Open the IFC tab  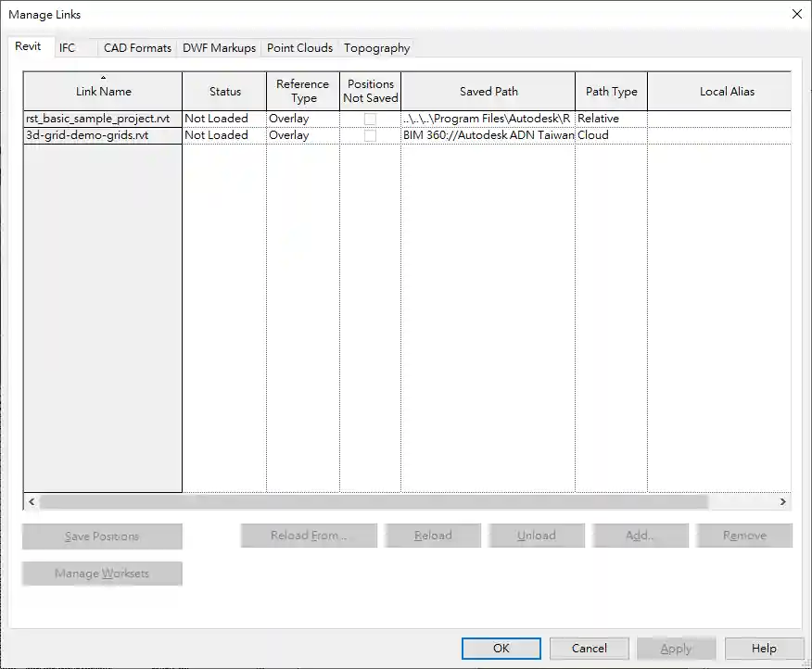[x=65, y=47]
